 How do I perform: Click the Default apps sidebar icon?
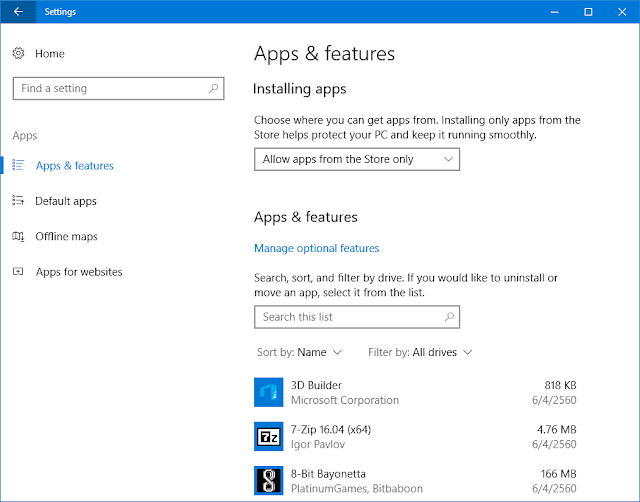point(18,201)
